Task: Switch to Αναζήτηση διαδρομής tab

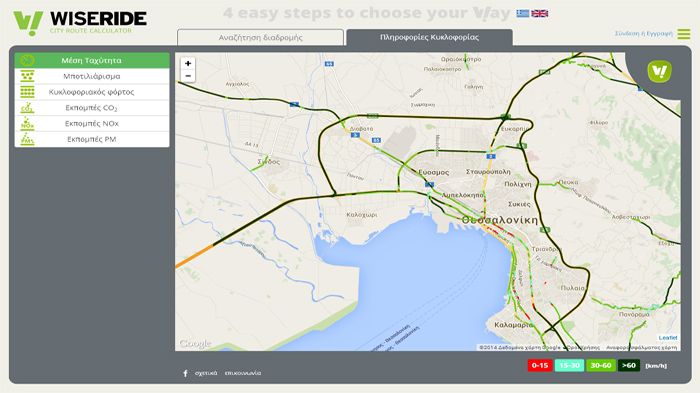Action: [261, 38]
